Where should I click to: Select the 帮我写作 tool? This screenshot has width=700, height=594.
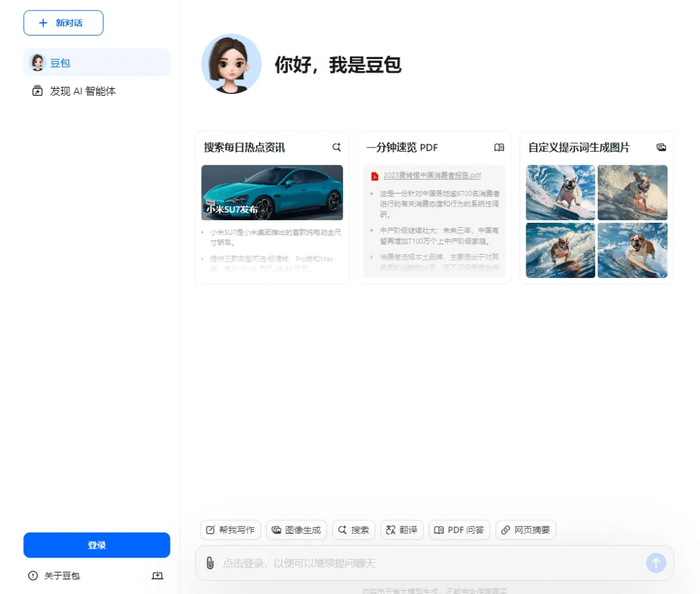[x=230, y=529]
